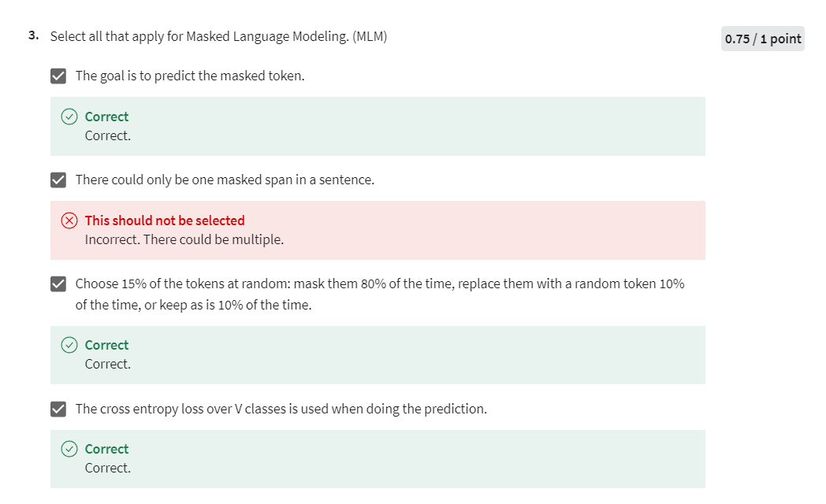Click the question number 3 label

coord(33,35)
